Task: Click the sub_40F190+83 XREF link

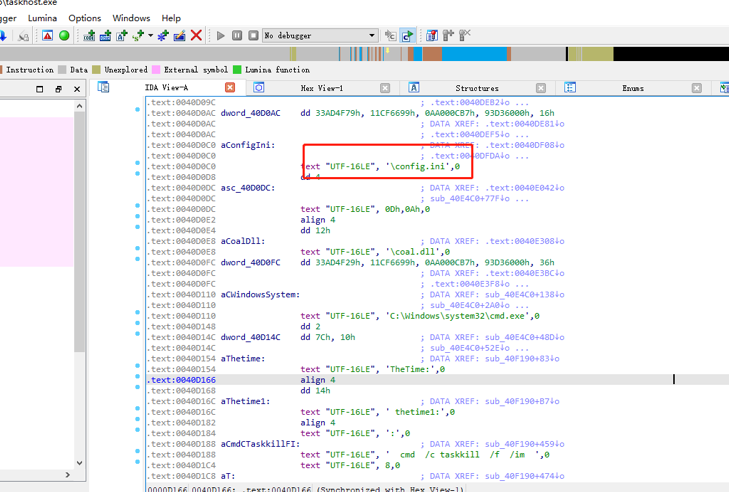Action: pos(522,359)
